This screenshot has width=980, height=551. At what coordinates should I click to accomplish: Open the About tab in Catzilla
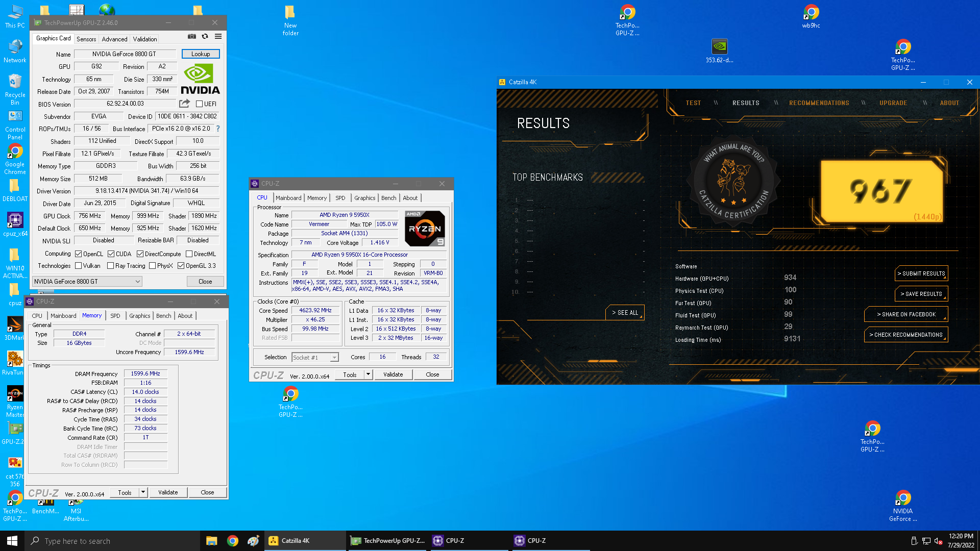point(949,103)
